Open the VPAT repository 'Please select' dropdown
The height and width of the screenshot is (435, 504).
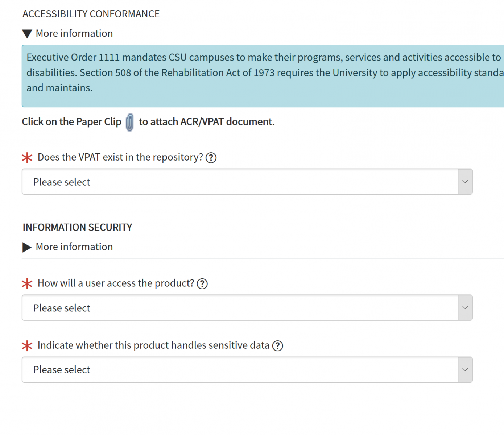click(239, 182)
